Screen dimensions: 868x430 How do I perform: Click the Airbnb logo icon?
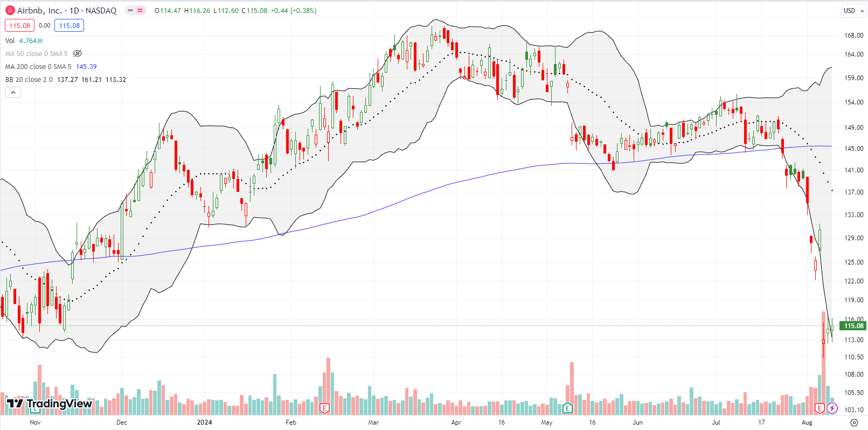click(10, 10)
